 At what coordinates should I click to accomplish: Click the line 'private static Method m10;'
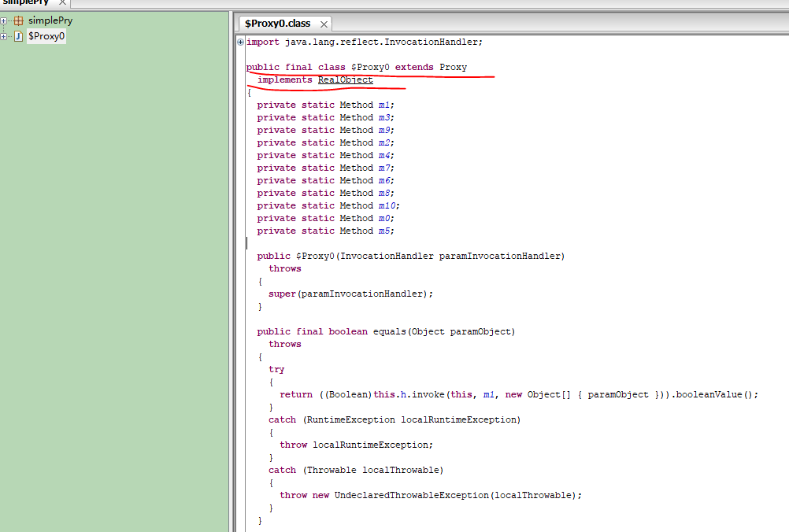pos(328,205)
